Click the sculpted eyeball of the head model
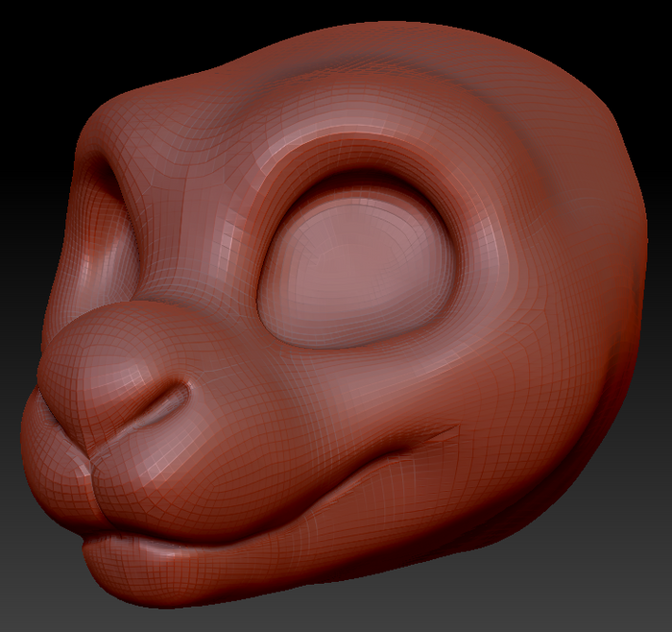Screen dimensions: 672x632 [x=356, y=269]
